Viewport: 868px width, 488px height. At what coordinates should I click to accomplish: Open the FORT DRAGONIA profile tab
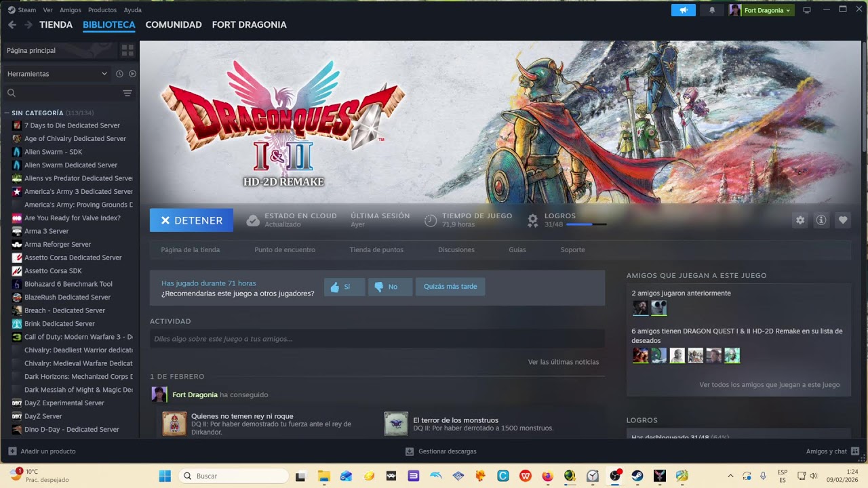tap(250, 24)
